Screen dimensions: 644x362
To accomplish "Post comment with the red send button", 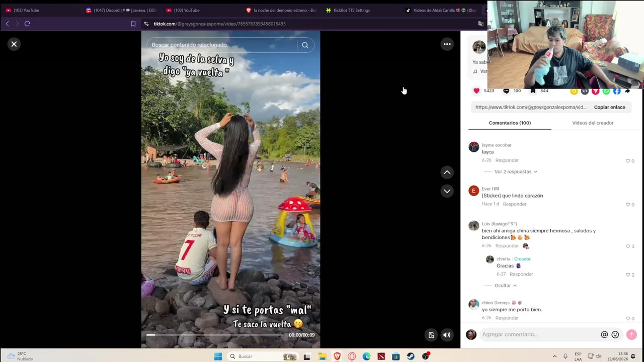I will [x=631, y=335].
